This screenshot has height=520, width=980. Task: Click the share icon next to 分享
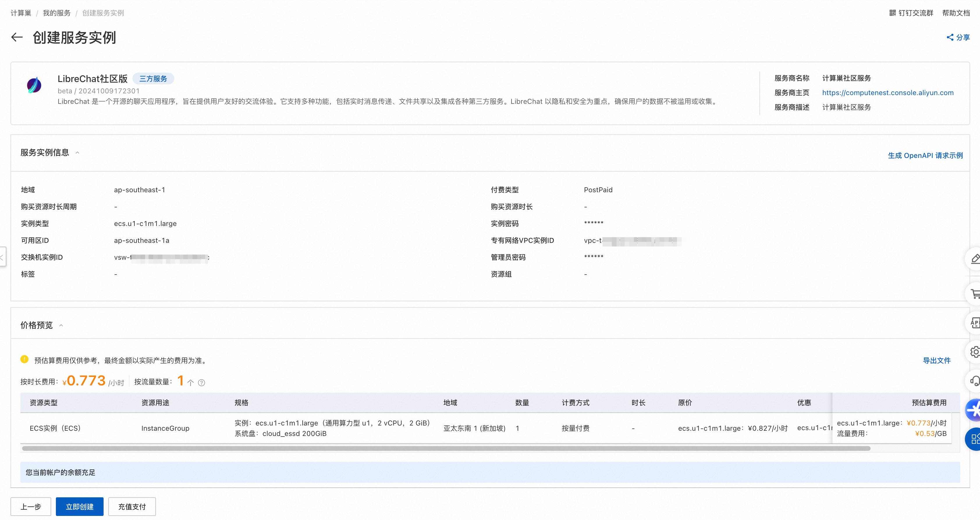[x=950, y=37]
